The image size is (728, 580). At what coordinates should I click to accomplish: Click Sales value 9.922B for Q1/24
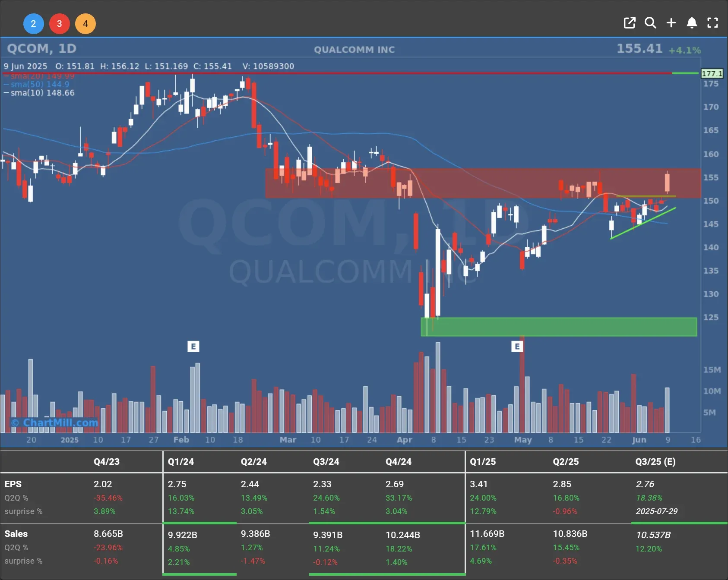click(x=182, y=535)
